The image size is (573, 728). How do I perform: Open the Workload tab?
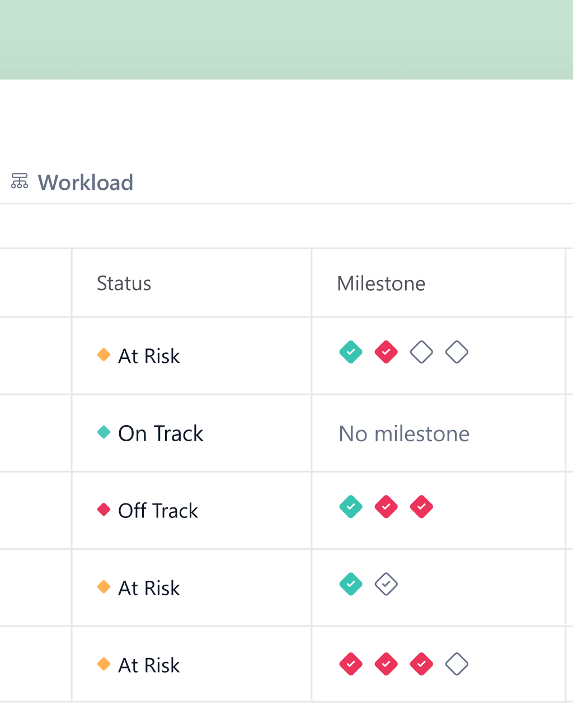[72, 183]
